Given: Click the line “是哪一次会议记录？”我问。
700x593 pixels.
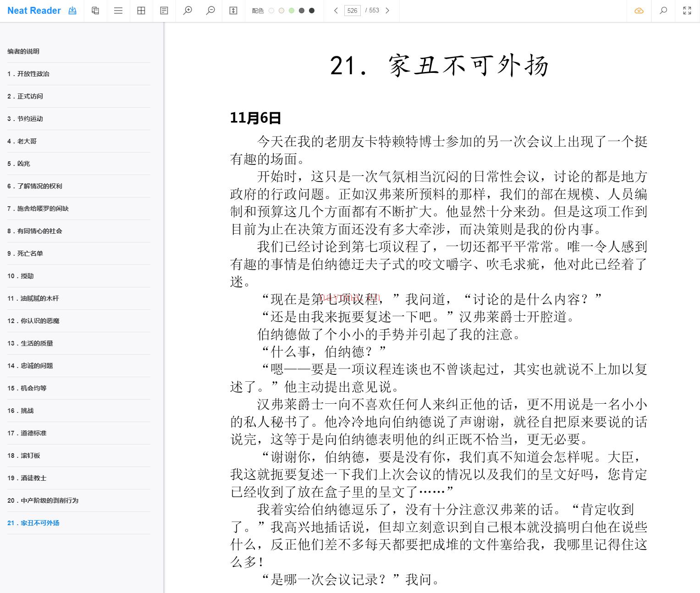Looking at the screenshot, I should [351, 580].
